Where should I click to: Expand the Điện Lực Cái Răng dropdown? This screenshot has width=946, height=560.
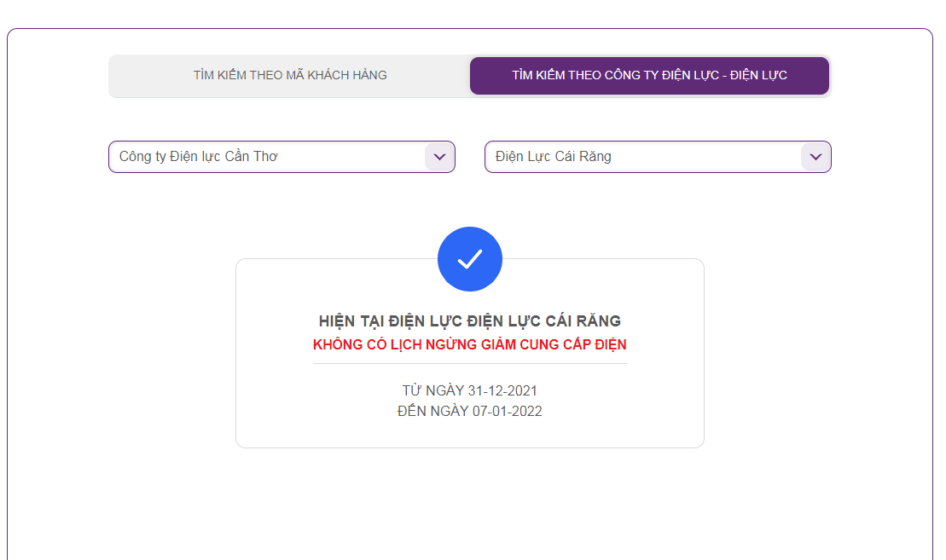coord(658,157)
